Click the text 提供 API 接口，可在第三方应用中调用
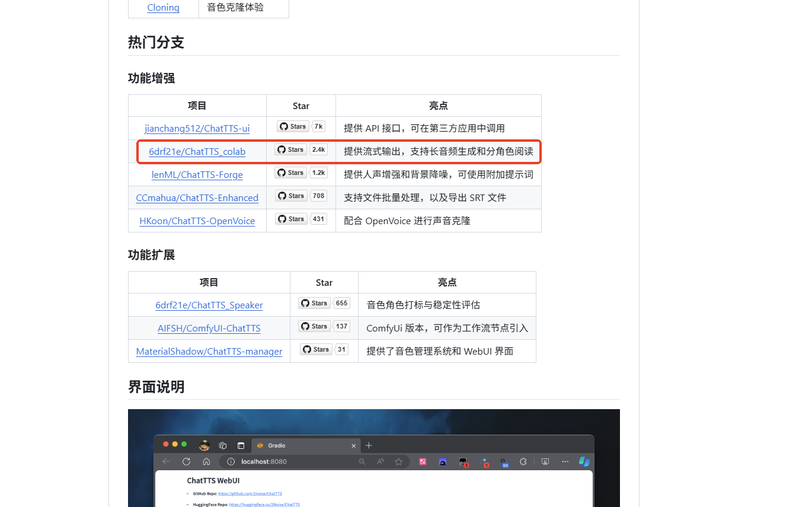 pyautogui.click(x=424, y=128)
